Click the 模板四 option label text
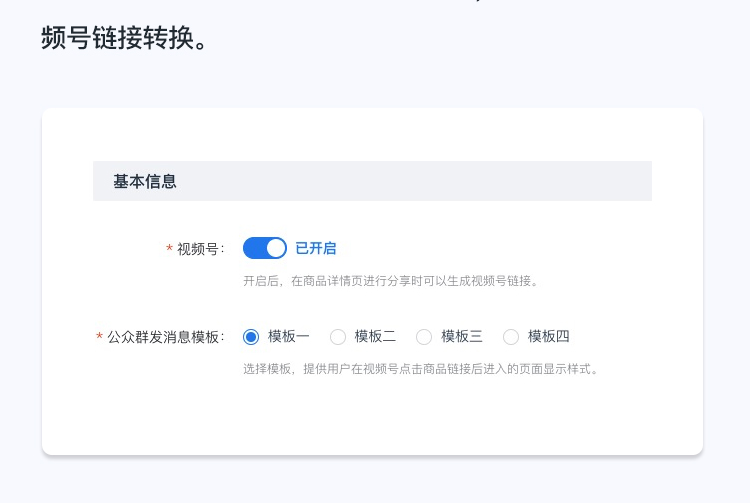This screenshot has height=503, width=750. point(549,337)
